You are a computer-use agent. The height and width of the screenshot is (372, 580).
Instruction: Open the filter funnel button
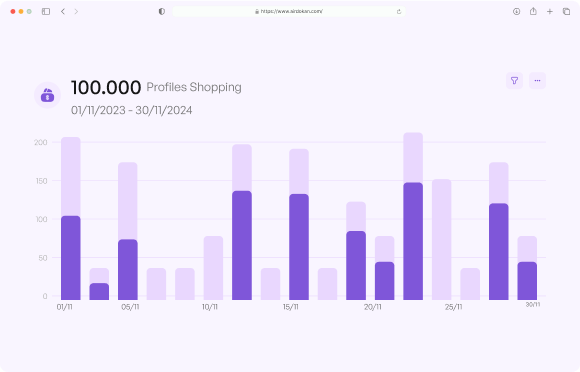click(x=514, y=81)
